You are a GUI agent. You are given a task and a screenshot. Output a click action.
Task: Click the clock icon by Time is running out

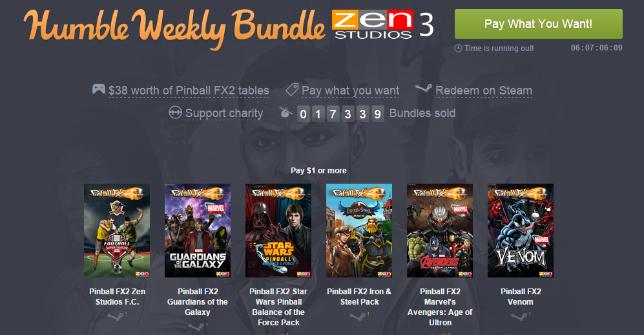click(459, 48)
